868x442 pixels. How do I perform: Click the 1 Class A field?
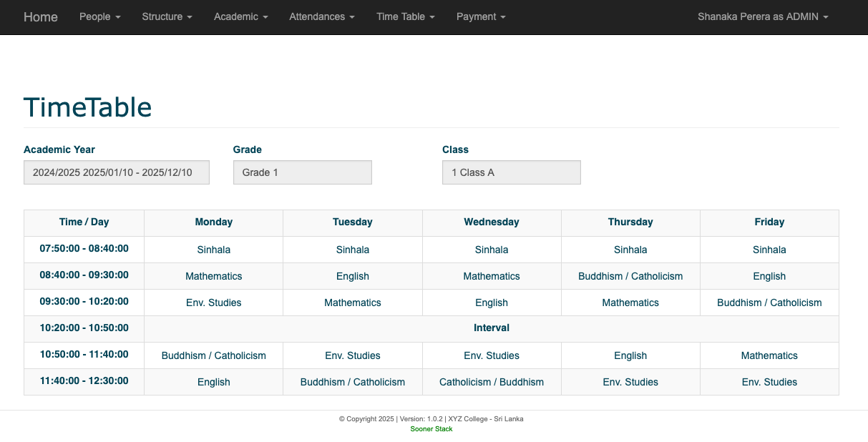(511, 172)
